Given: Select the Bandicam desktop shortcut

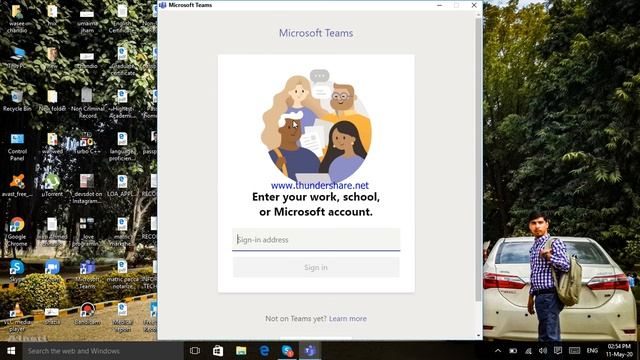Looking at the screenshot, I should click(87, 313).
